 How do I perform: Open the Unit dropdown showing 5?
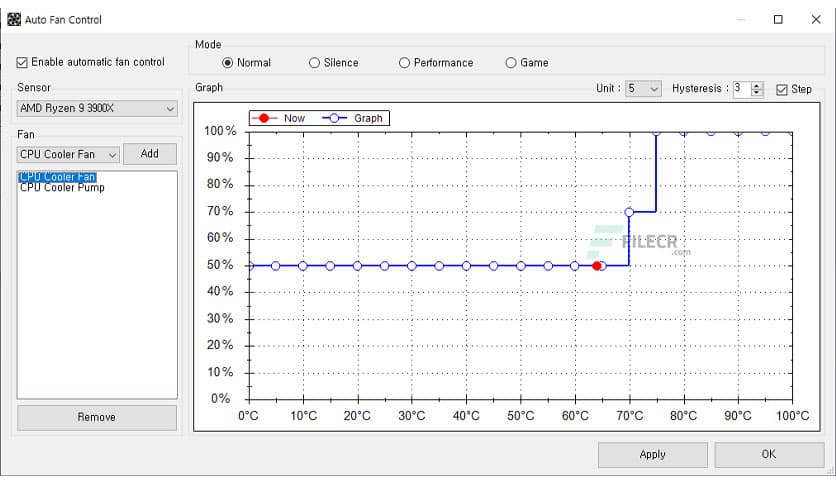644,88
